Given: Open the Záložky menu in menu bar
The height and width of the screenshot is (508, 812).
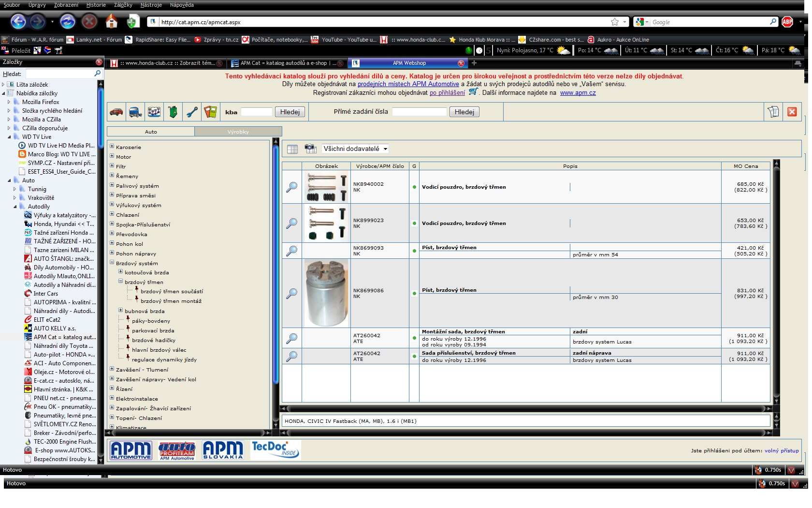Looking at the screenshot, I should coord(123,5).
